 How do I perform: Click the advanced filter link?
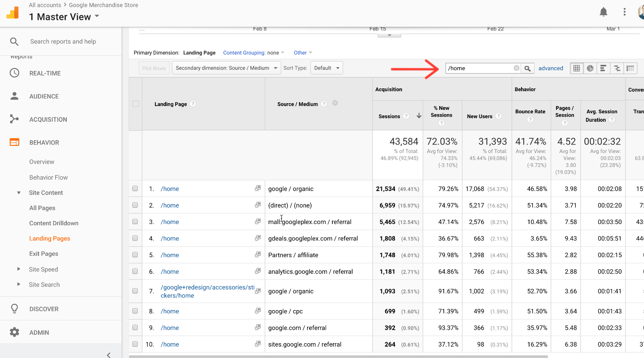click(551, 68)
